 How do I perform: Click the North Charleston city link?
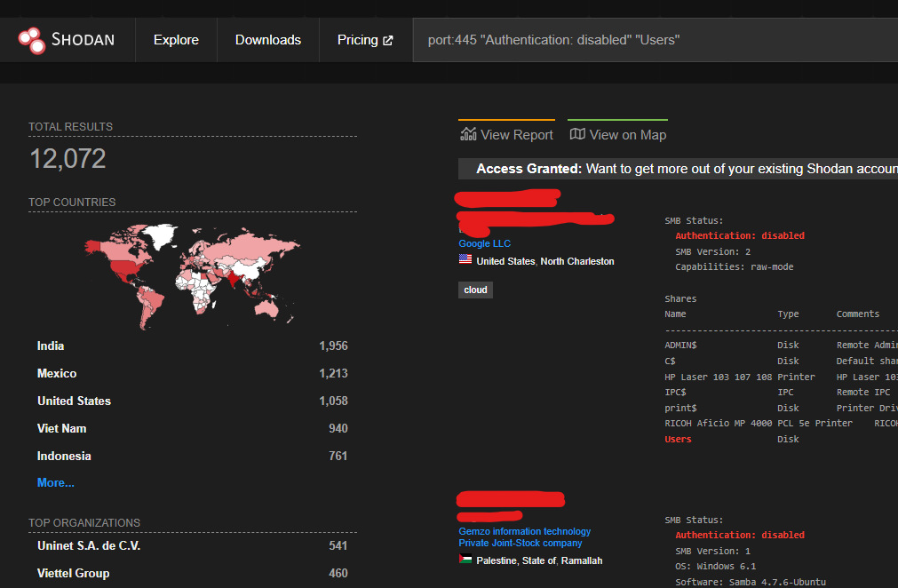(577, 261)
